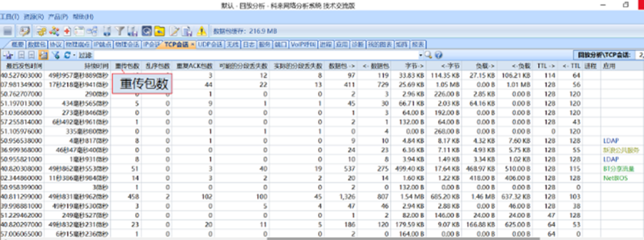Open the 工具(T) menu
The image size is (644, 240).
(9, 17)
